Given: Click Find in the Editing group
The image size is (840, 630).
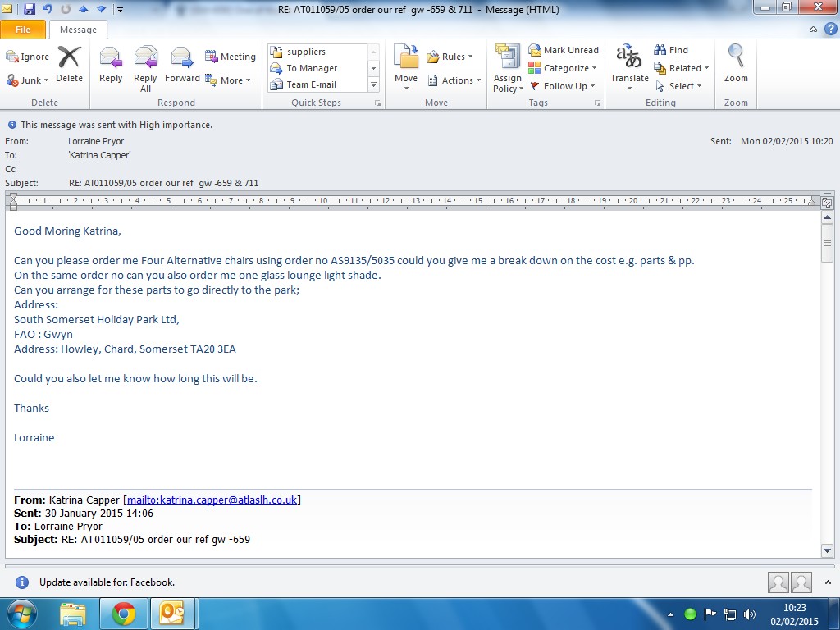Looking at the screenshot, I should coord(671,50).
